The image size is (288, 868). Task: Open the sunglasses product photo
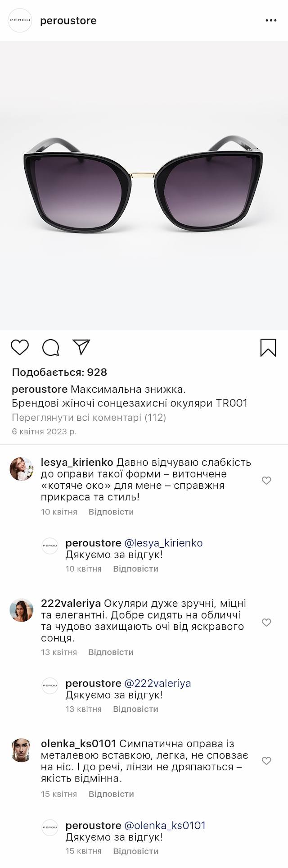144,185
